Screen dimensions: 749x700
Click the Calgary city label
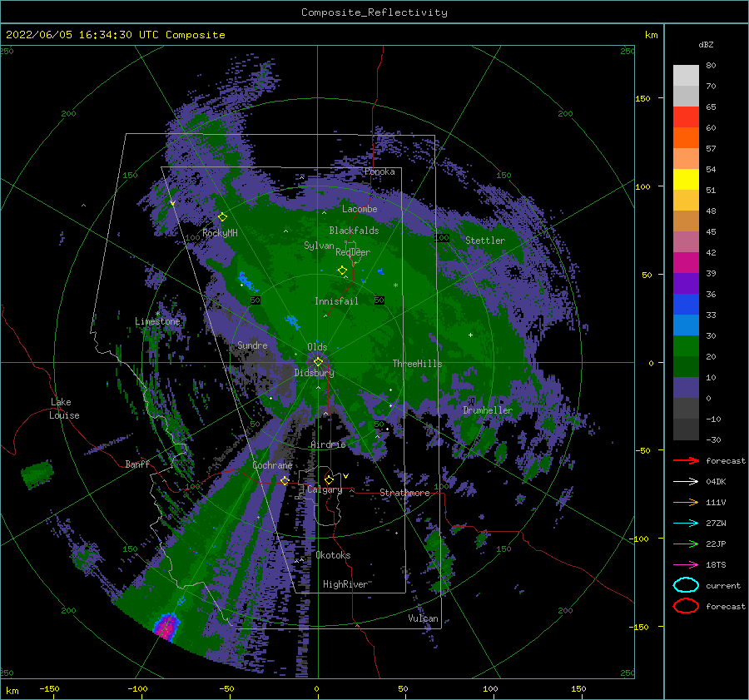[x=325, y=489]
